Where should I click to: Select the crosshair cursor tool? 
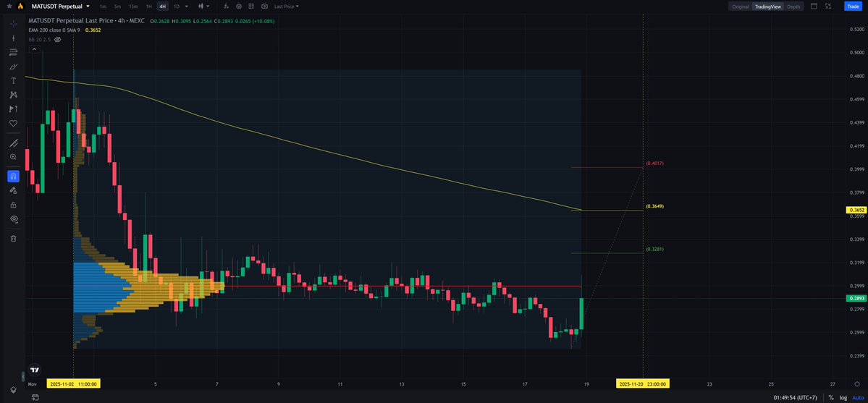tap(14, 24)
